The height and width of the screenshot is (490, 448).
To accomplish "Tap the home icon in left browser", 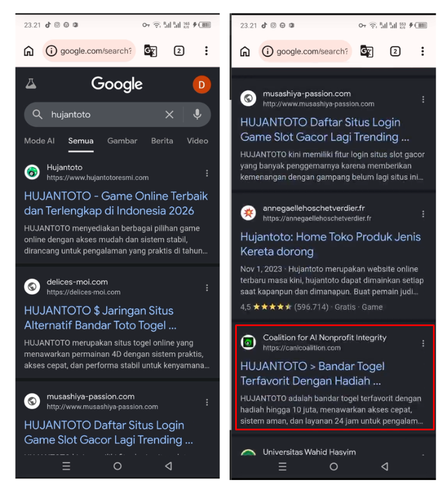I will pyautogui.click(x=29, y=51).
